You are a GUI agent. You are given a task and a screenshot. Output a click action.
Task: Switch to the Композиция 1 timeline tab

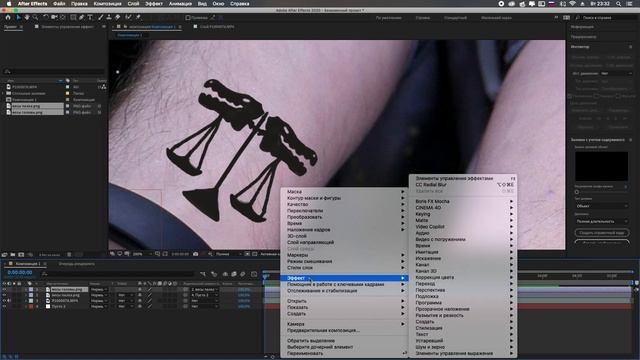28,264
